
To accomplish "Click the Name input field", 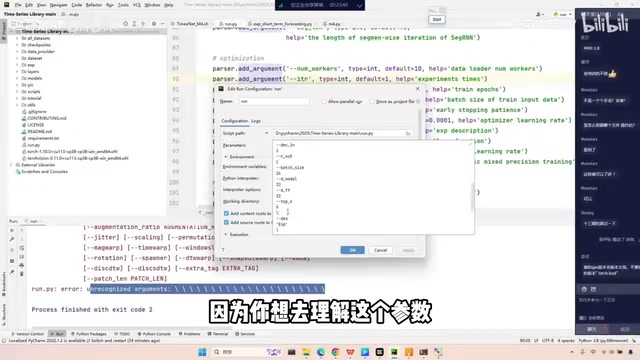I will (273, 101).
